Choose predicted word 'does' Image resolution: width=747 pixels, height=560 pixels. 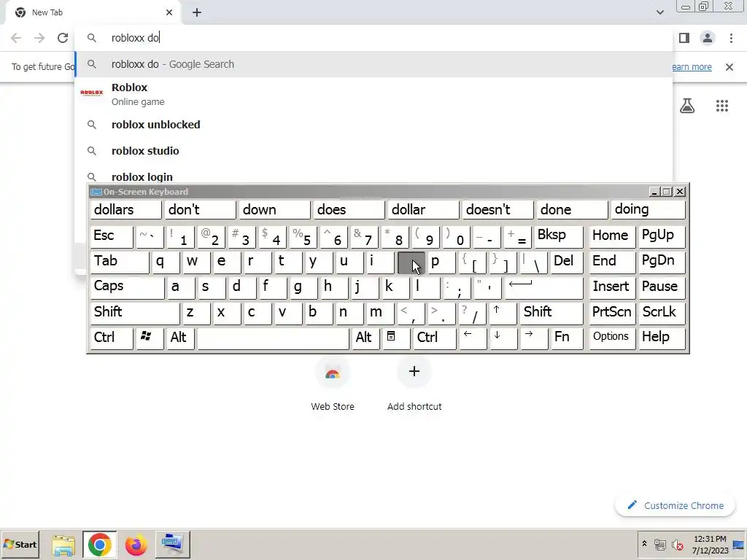[x=349, y=209]
